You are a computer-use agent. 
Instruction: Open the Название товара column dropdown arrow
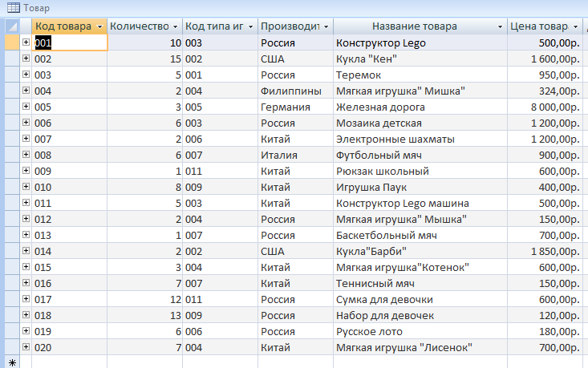pos(500,26)
